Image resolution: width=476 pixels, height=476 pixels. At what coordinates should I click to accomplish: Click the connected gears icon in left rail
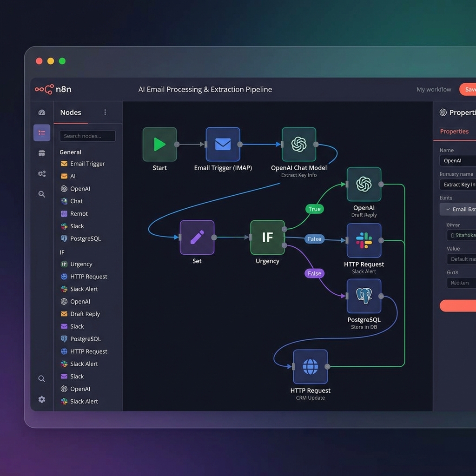pos(41,174)
